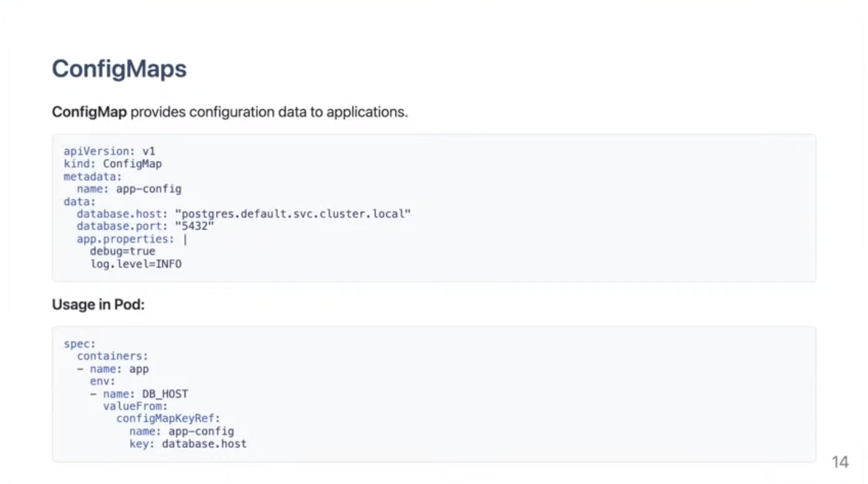Click the 'key: database.host' line

[188, 444]
